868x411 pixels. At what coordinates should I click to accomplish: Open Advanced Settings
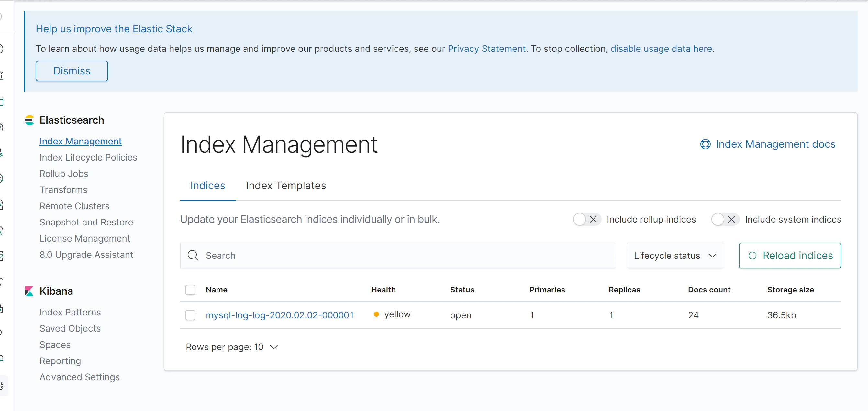(80, 377)
